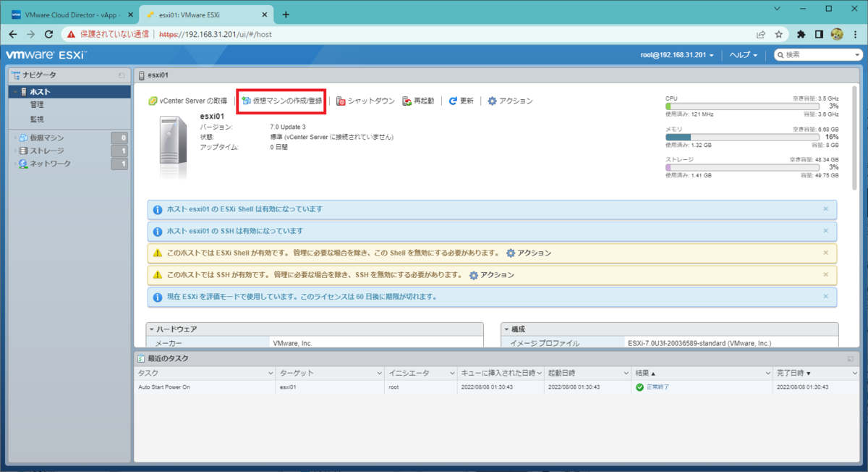Select ホスト in navigator tree

coord(68,91)
